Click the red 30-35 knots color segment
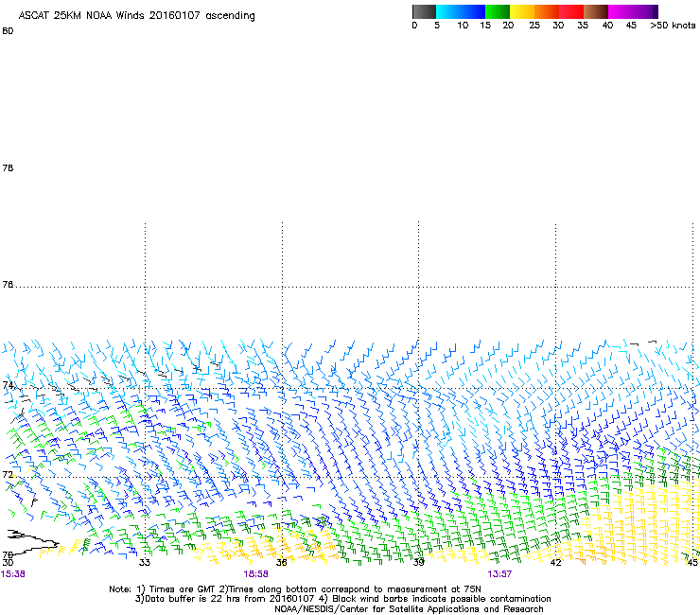700x615 pixels. 571,11
